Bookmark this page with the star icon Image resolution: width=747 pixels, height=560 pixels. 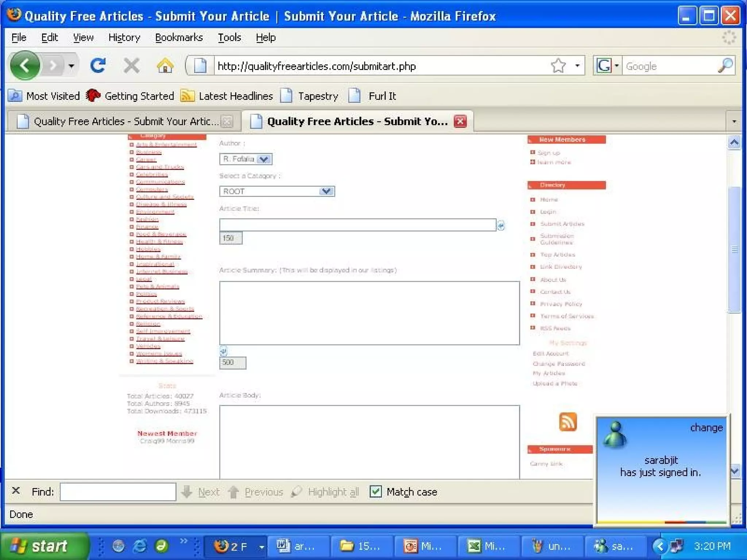558,66
